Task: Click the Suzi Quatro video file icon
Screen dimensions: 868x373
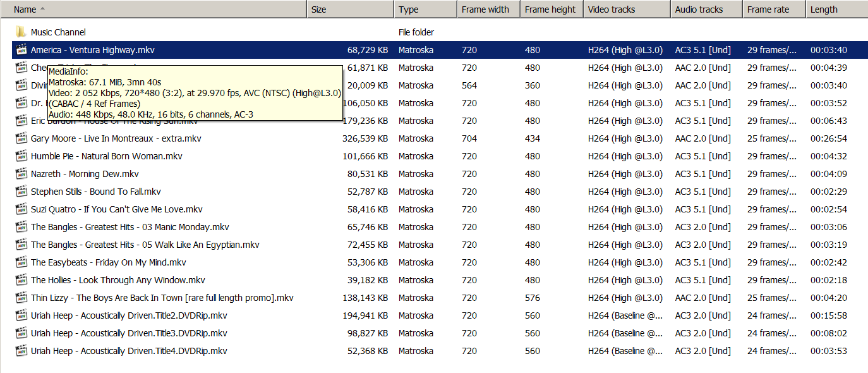Action: click(x=21, y=209)
